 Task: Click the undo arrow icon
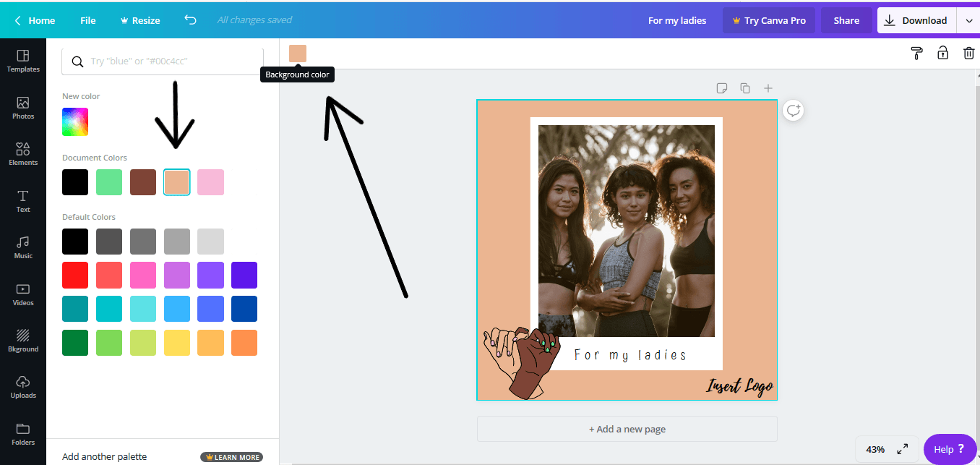coord(190,20)
